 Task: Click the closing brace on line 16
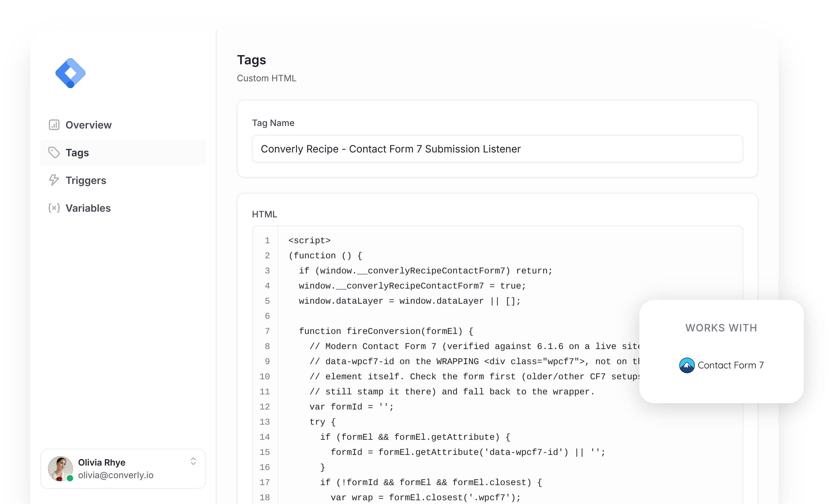pyautogui.click(x=322, y=467)
